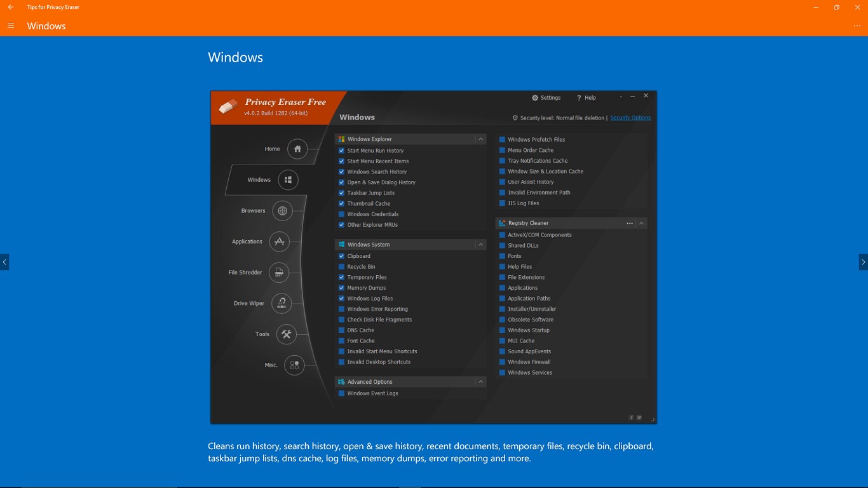This screenshot has width=868, height=488.
Task: Click the Privacy Eraser eraser logo
Action: (228, 107)
